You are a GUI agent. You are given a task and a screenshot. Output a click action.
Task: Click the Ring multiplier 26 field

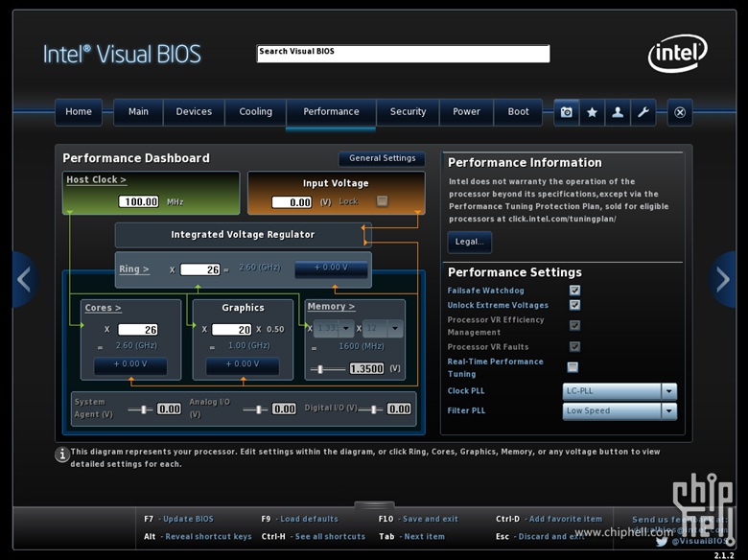199,269
